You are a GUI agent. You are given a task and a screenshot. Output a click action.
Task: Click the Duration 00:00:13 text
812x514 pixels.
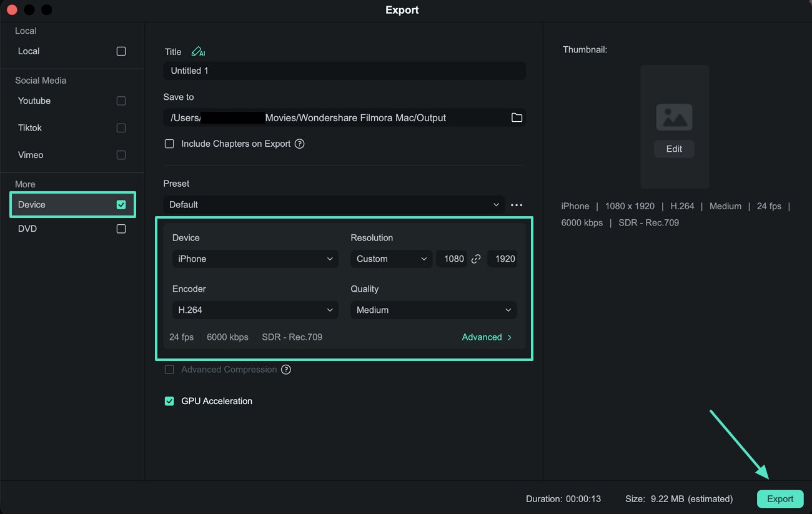(563, 499)
